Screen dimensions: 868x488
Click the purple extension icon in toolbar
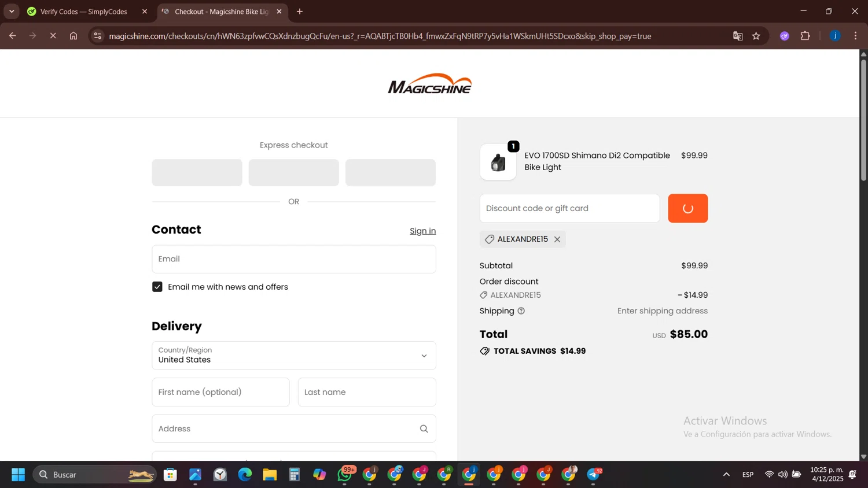(784, 36)
